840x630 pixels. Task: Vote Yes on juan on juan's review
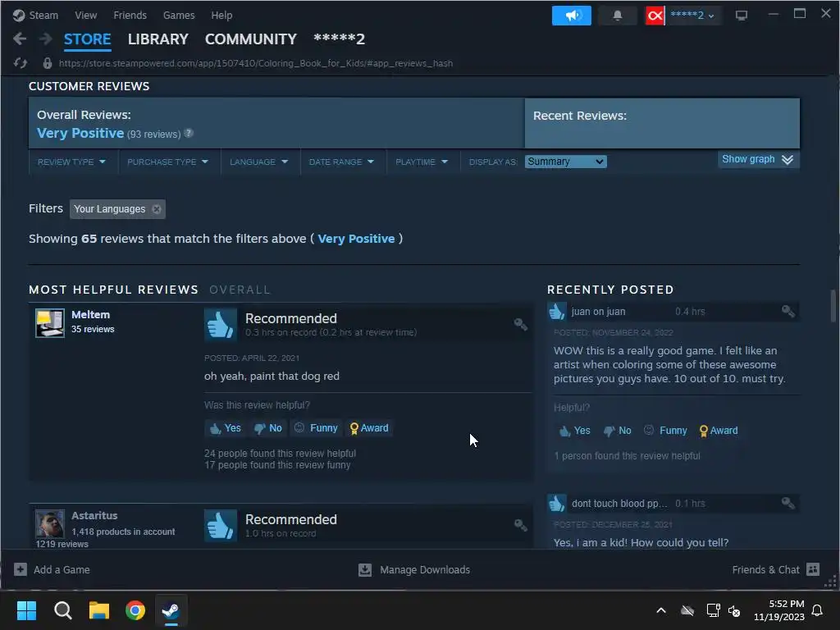tap(574, 431)
